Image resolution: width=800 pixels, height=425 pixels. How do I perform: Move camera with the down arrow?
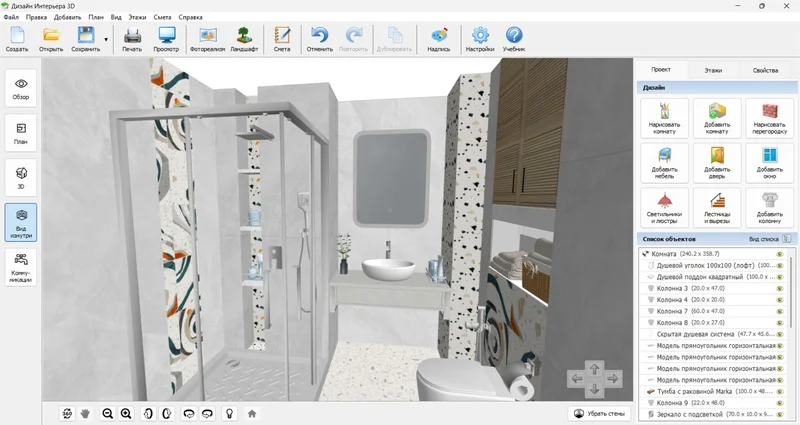[594, 389]
